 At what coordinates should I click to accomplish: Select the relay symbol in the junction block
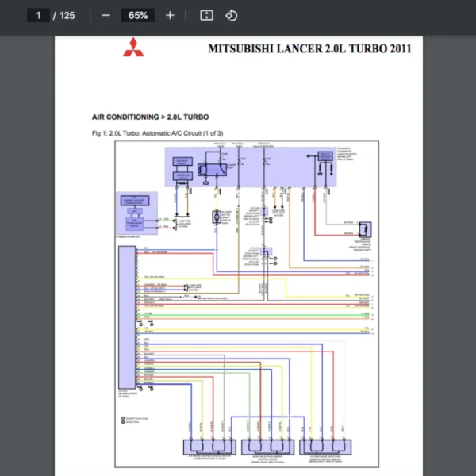click(212, 169)
